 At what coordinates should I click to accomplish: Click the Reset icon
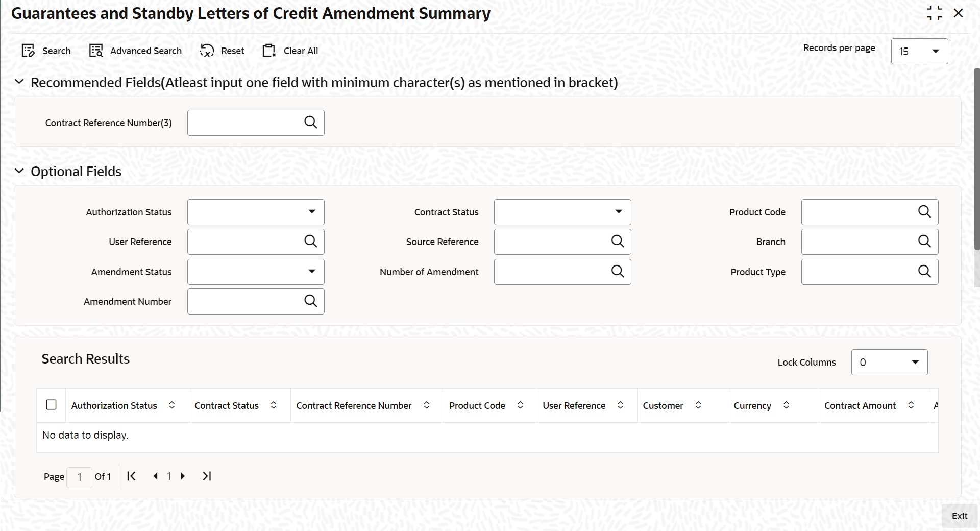tap(207, 51)
